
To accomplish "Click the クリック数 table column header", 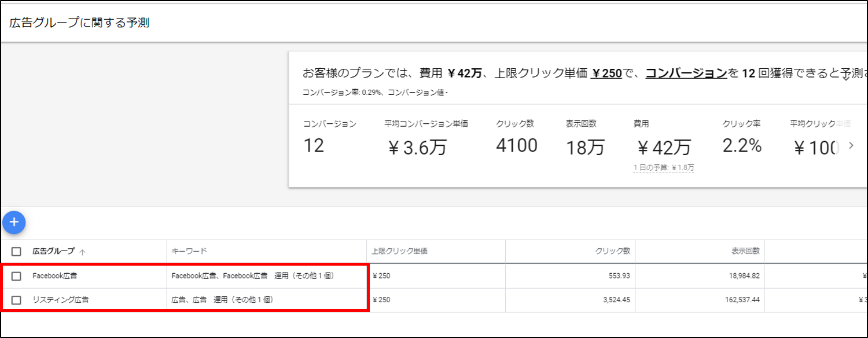I will tap(613, 251).
